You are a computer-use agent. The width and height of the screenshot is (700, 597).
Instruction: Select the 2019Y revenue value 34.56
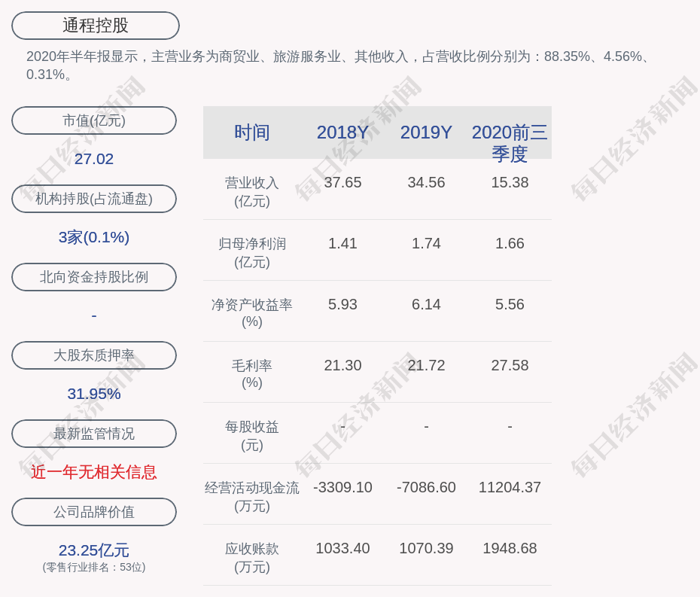coord(426,183)
